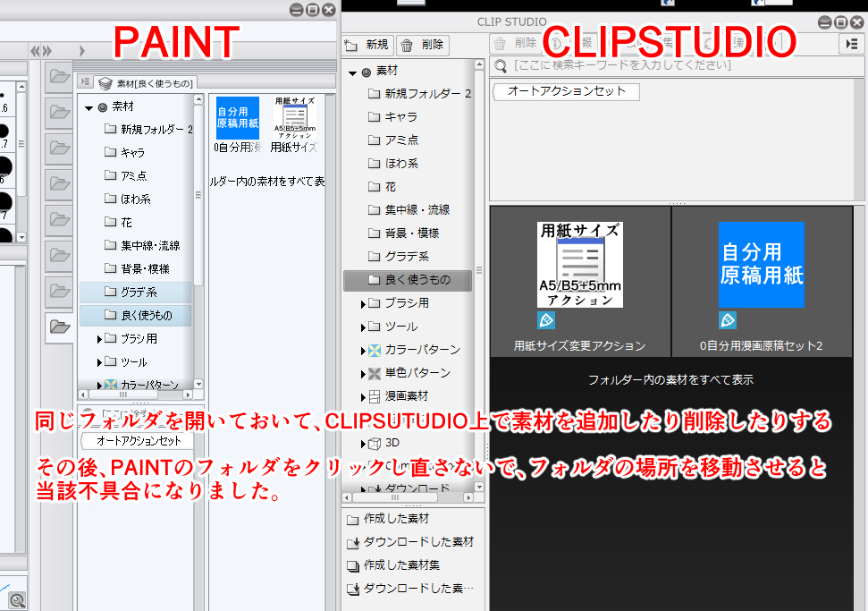Click the double right arrows above PAINT palette dock
The image size is (868, 611).
(47, 52)
